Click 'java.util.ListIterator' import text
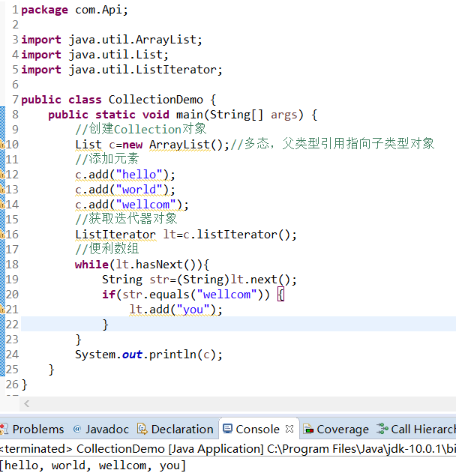This screenshot has height=476, width=456. click(x=142, y=70)
